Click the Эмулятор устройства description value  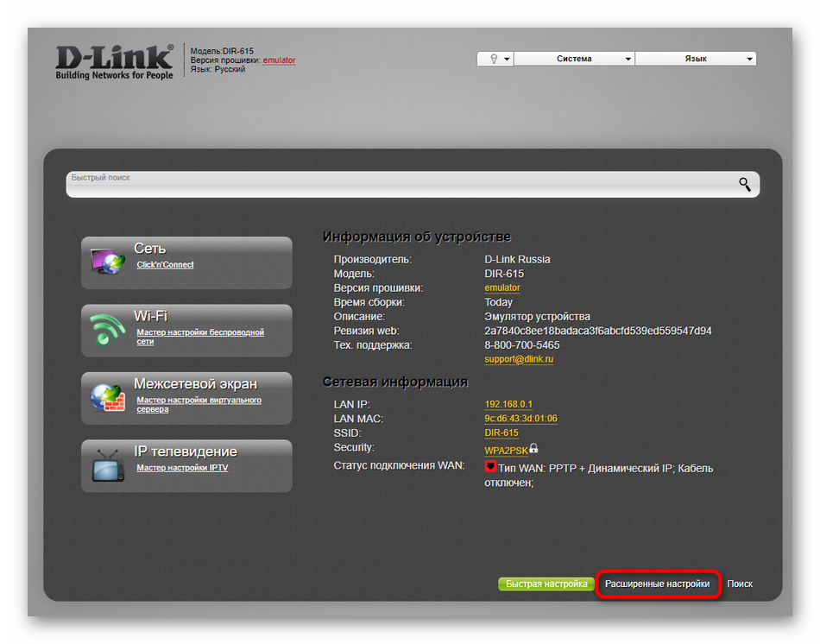pyautogui.click(x=537, y=317)
